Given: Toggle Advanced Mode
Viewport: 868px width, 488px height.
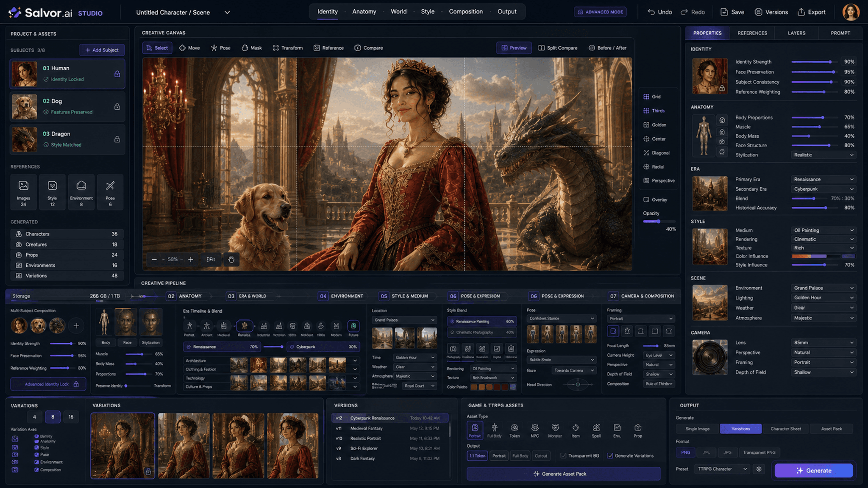Looking at the screenshot, I should click(x=600, y=12).
